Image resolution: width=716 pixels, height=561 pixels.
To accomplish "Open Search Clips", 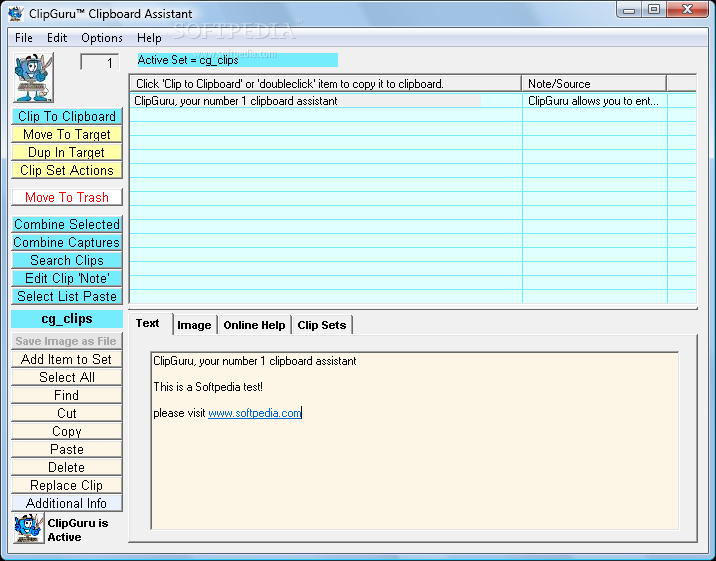I will pyautogui.click(x=67, y=260).
